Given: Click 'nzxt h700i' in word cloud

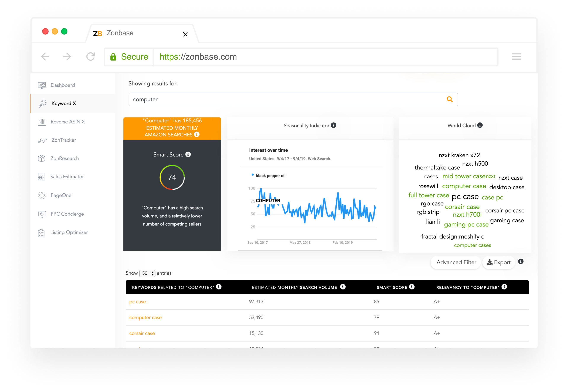Looking at the screenshot, I should click(x=467, y=215).
